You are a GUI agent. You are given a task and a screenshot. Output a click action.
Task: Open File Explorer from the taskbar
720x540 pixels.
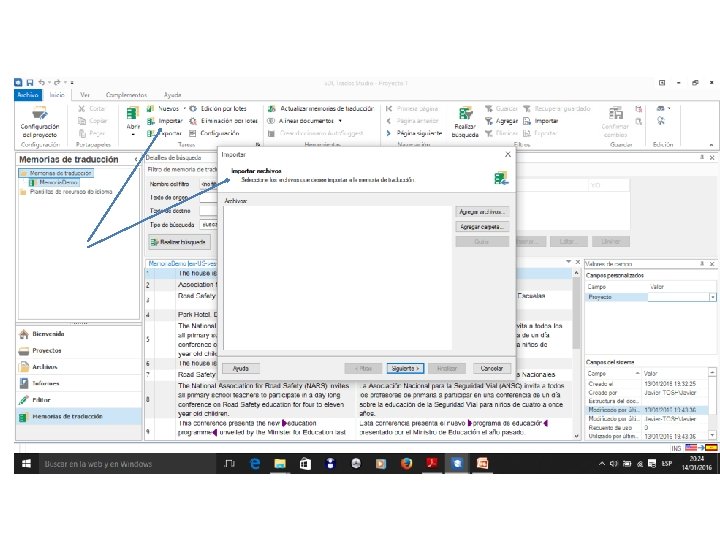click(x=280, y=464)
